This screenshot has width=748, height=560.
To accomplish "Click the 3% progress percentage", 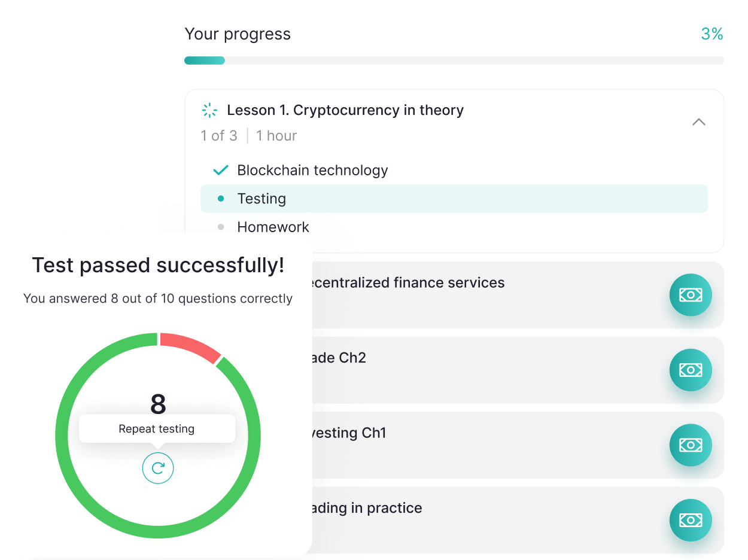I will (712, 34).
